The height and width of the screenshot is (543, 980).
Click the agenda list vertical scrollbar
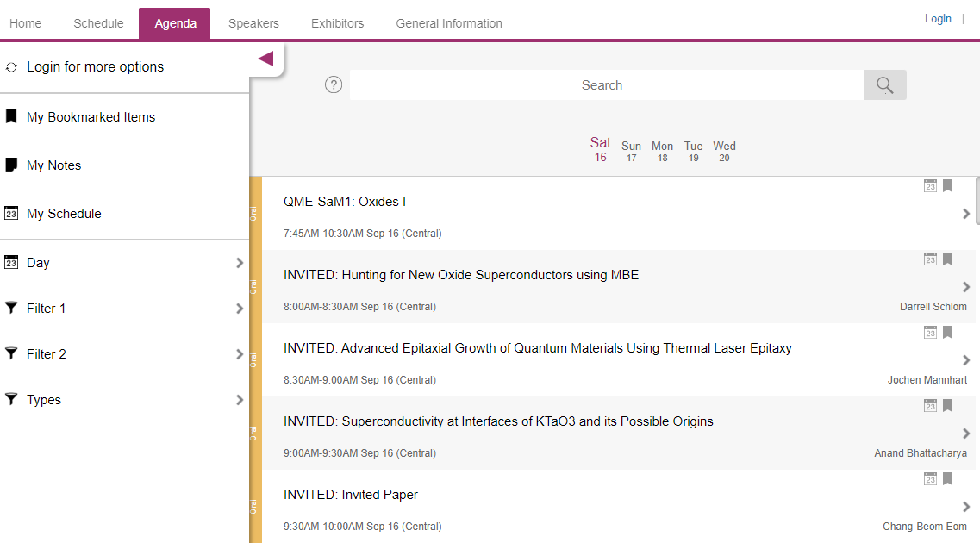pos(977,200)
